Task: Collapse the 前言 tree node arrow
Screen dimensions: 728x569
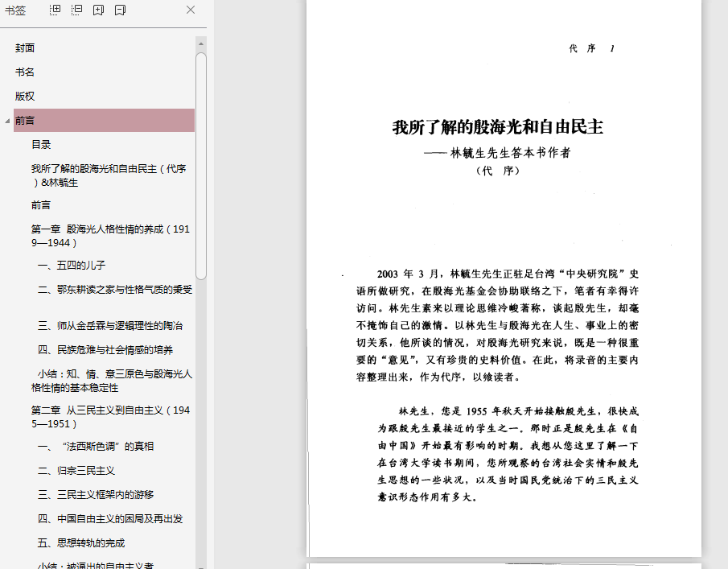Action: (7, 121)
